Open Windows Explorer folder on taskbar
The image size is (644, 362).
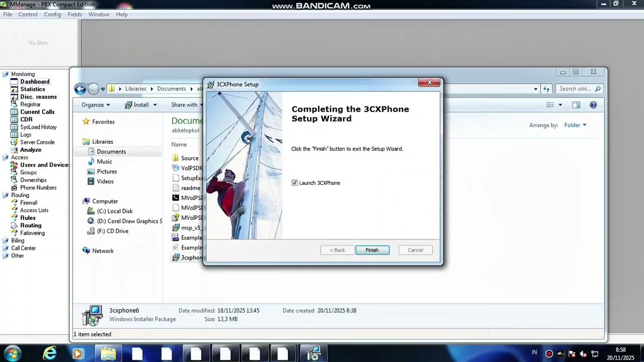point(108,354)
